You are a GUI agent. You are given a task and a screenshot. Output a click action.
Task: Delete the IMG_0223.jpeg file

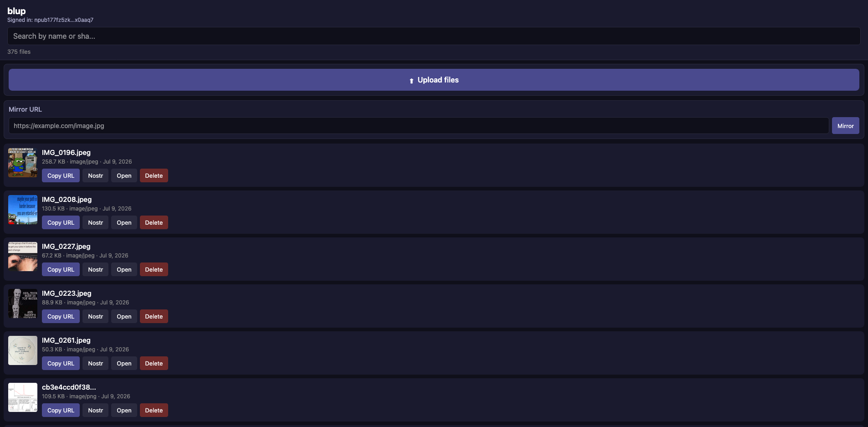[154, 316]
